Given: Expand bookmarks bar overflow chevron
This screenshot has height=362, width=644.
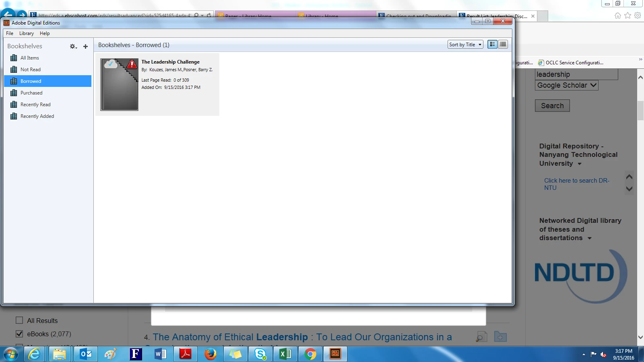Looking at the screenshot, I should pyautogui.click(x=640, y=60).
